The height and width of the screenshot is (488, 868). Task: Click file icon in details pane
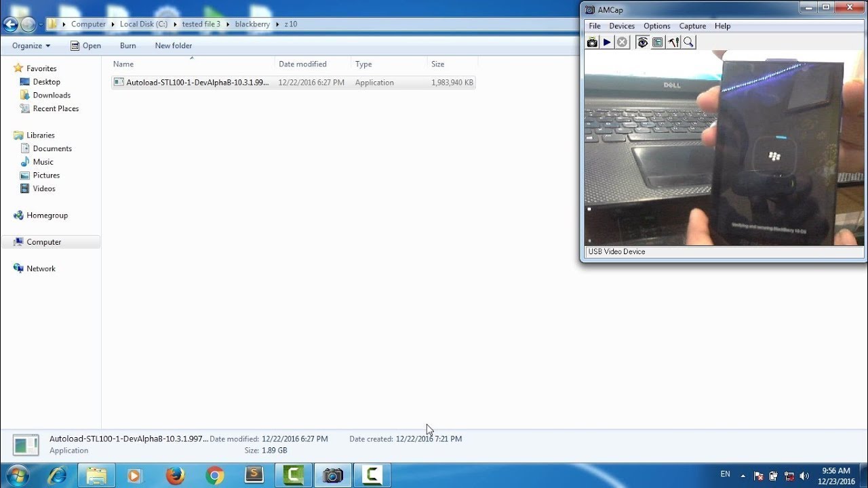click(26, 445)
